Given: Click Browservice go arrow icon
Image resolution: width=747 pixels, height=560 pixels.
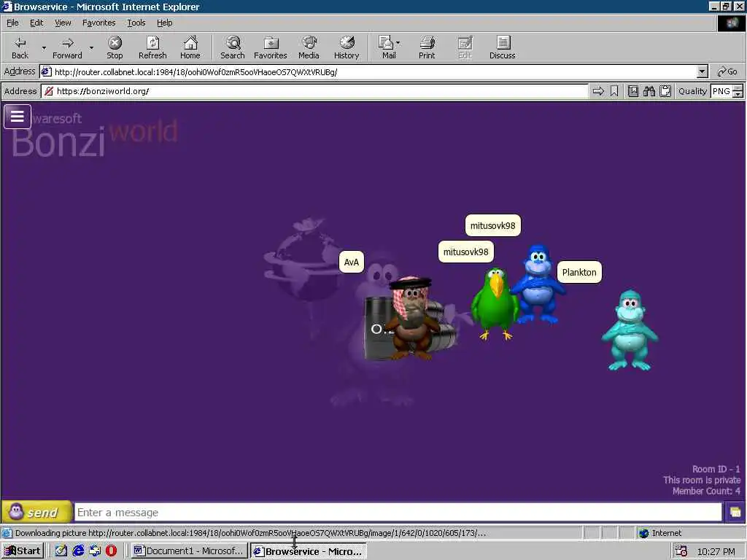Looking at the screenshot, I should pos(598,91).
